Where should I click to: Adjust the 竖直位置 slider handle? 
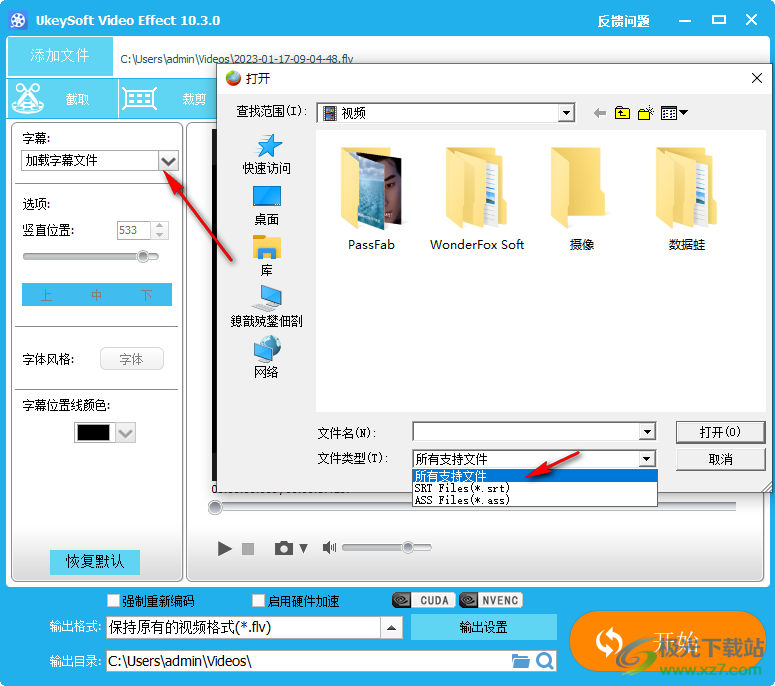coord(143,257)
